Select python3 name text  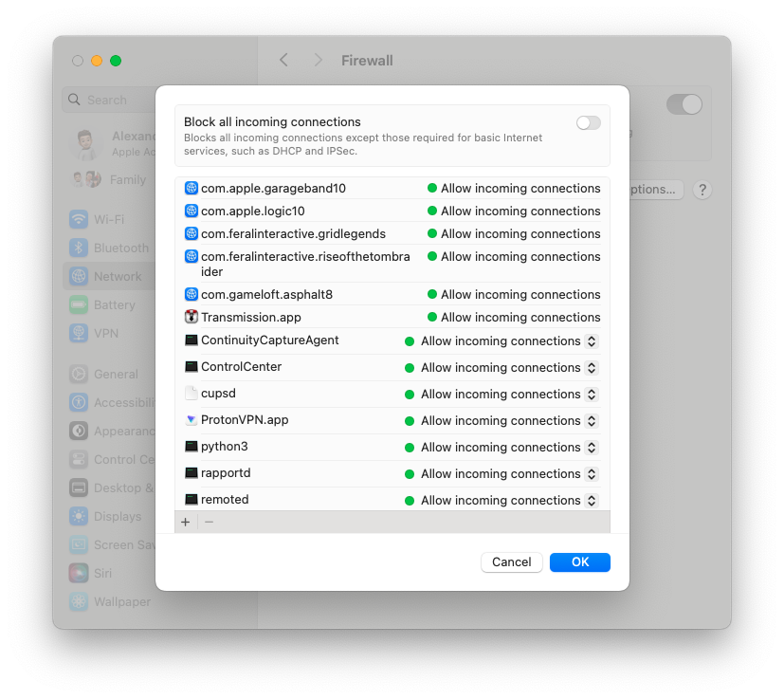224,447
